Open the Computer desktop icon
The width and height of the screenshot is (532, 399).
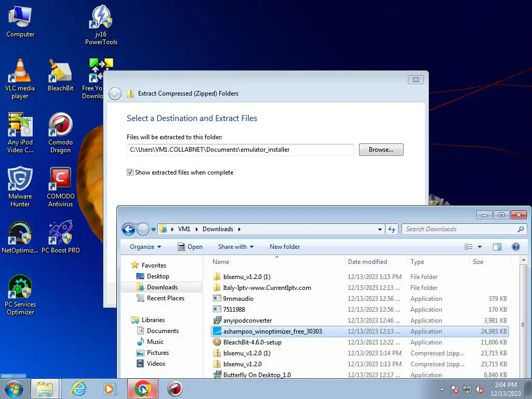point(20,21)
